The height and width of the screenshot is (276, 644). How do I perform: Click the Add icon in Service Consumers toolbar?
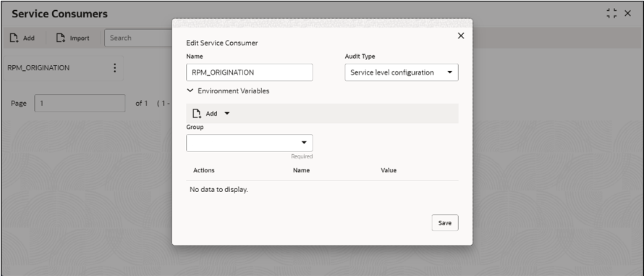14,38
